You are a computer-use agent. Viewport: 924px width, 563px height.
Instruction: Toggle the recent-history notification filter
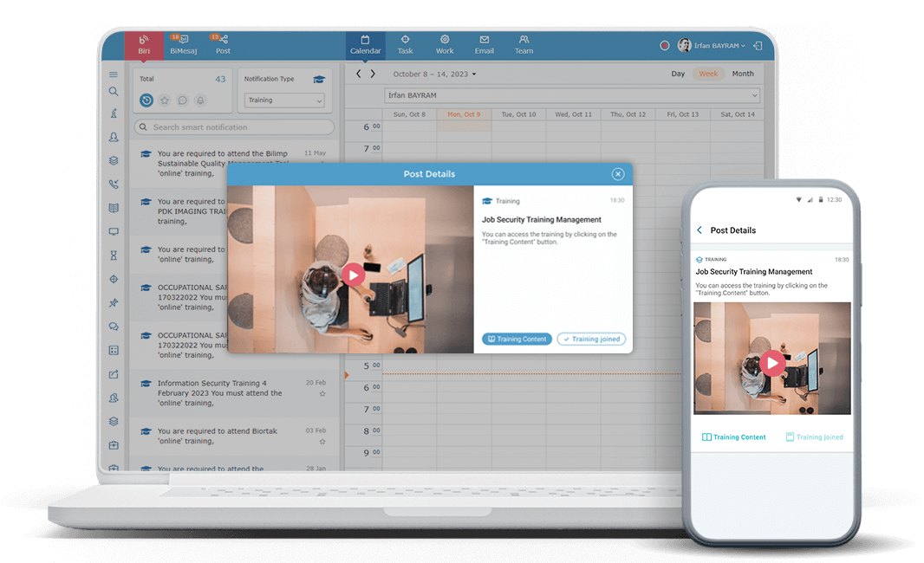click(146, 100)
